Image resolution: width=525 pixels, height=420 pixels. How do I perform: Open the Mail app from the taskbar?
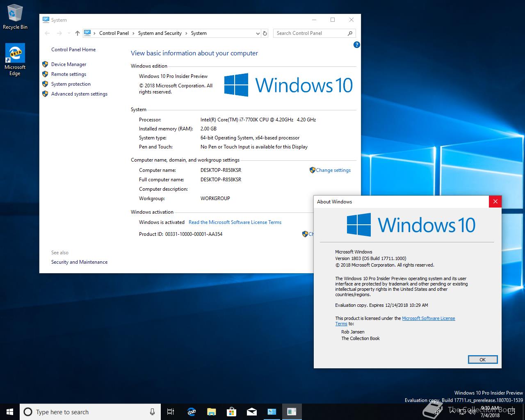pyautogui.click(x=251, y=412)
